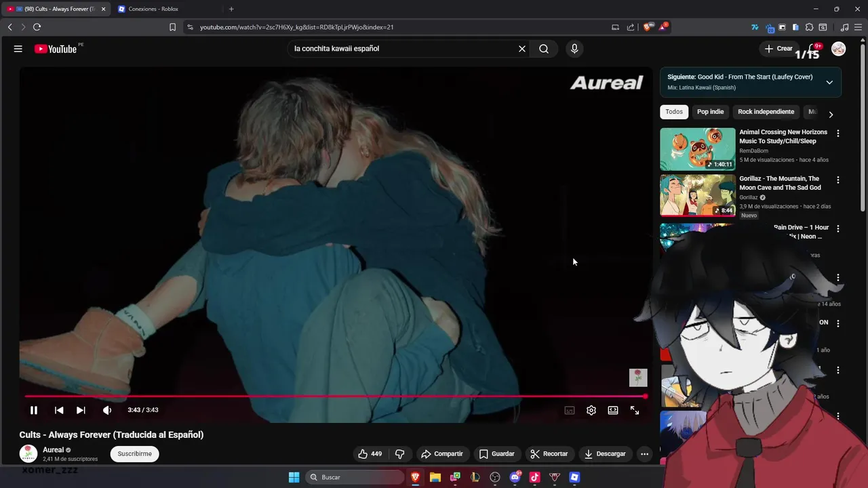The image size is (868, 488).
Task: Reload the page
Action: 37,27
